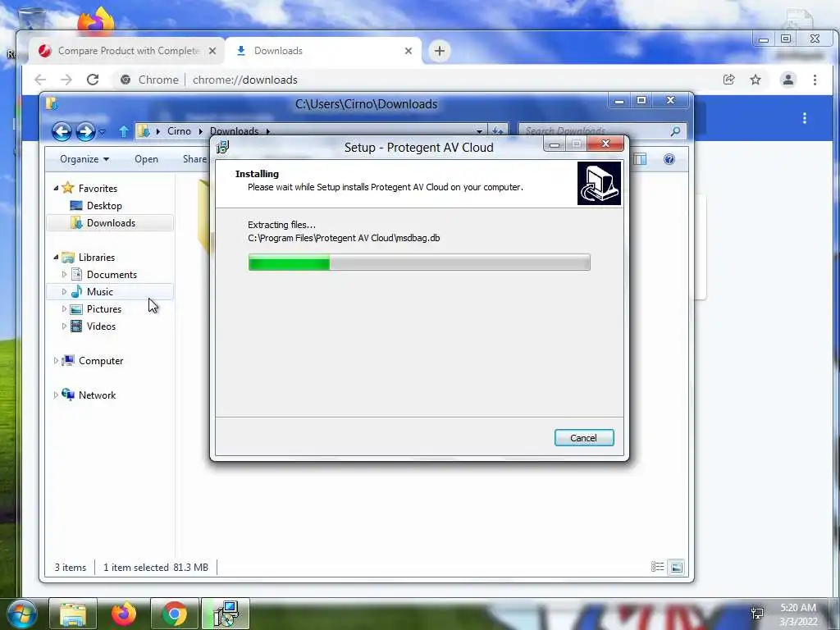Screen dimensions: 840x630
Task: Open Firefox from taskbar
Action: pyautogui.click(x=124, y=614)
